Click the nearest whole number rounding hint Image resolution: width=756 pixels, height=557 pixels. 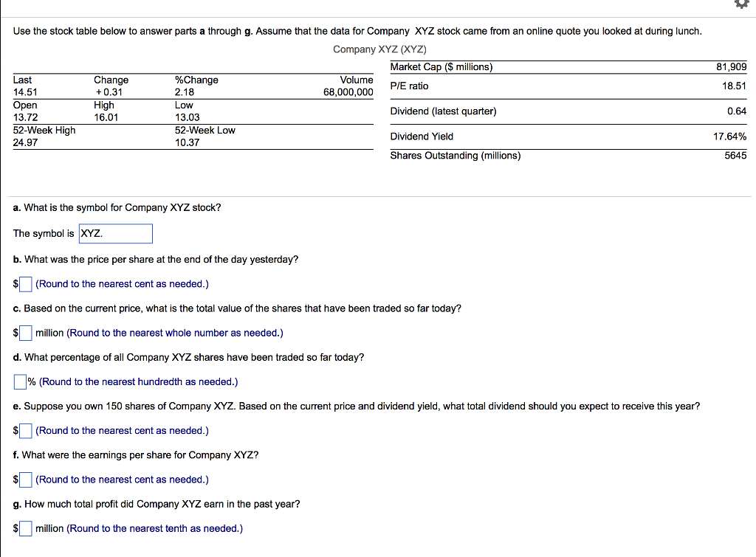click(x=175, y=333)
